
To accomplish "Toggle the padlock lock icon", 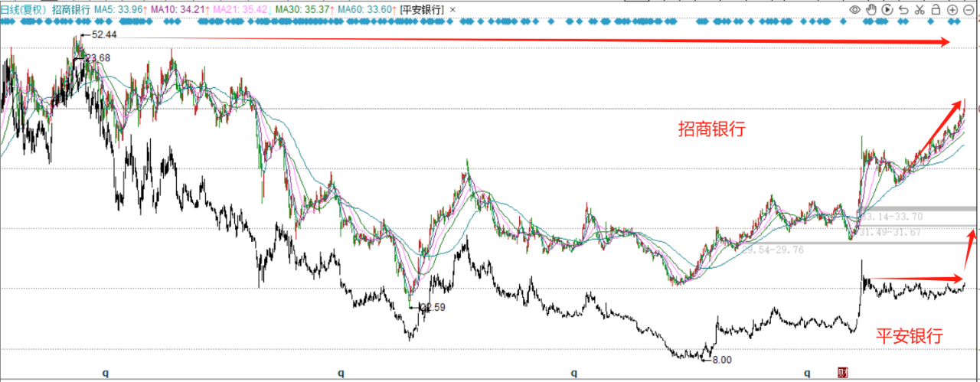I will coord(936,10).
